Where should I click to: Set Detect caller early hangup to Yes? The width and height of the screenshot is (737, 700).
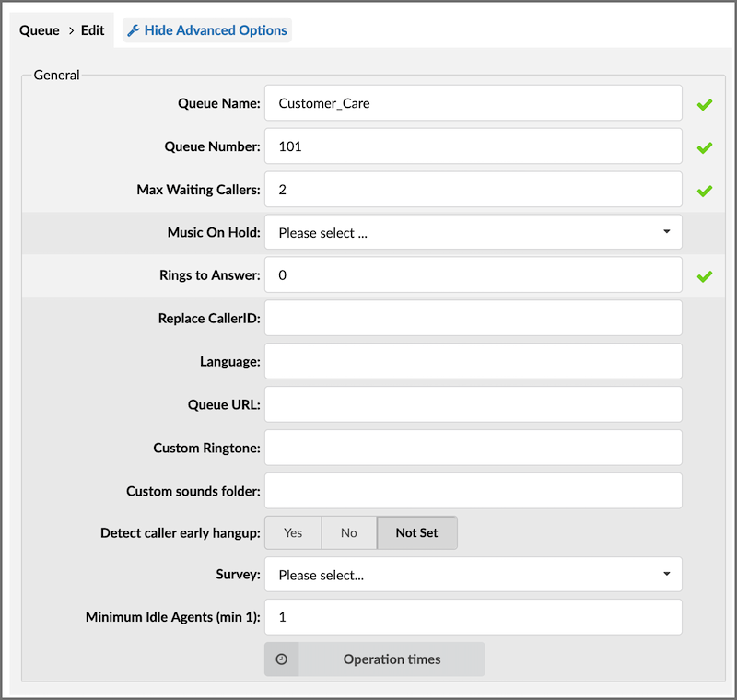coord(293,532)
